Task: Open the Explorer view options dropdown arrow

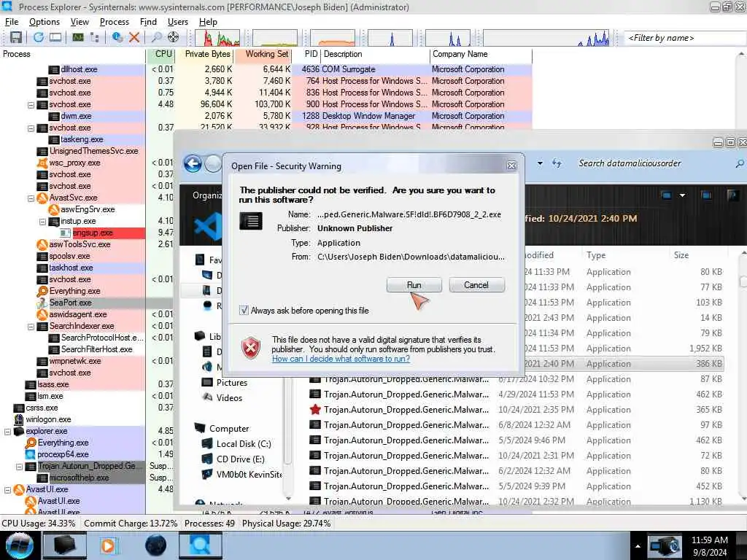Action: point(682,195)
